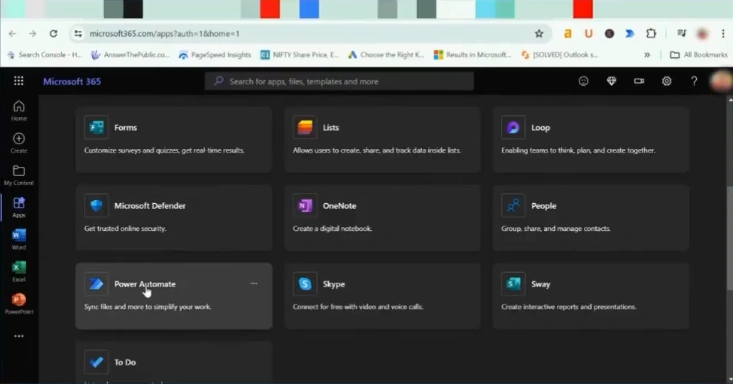Open the Choose the Right K... bookmark

click(386, 55)
